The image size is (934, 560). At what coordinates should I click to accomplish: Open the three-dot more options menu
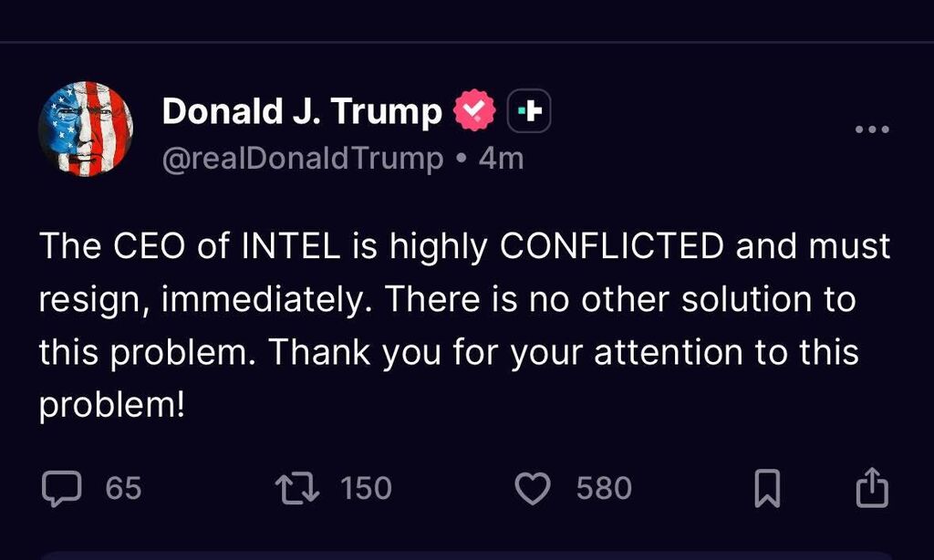(871, 129)
